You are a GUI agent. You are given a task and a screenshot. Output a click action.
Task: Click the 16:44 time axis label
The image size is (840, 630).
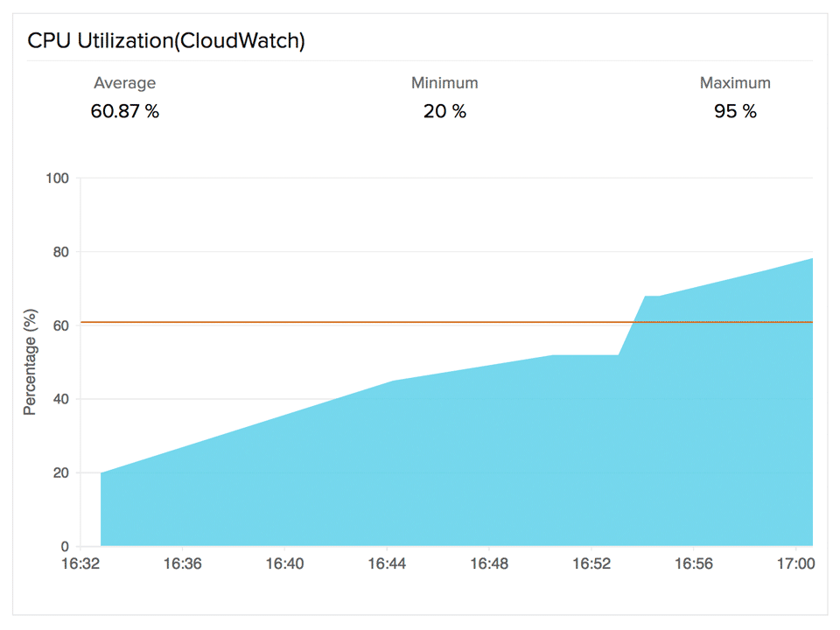pyautogui.click(x=387, y=565)
